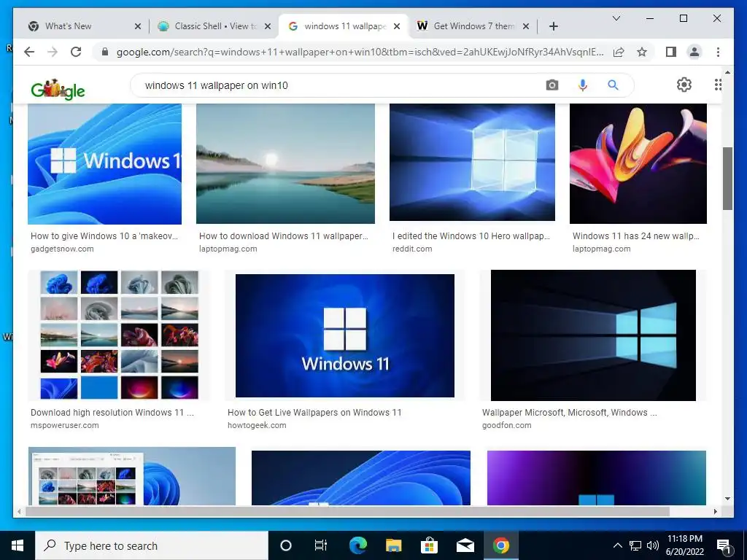The width and height of the screenshot is (747, 560).
Task: Open 'How to download Windows 11 wallpaper' link
Action: pos(284,236)
